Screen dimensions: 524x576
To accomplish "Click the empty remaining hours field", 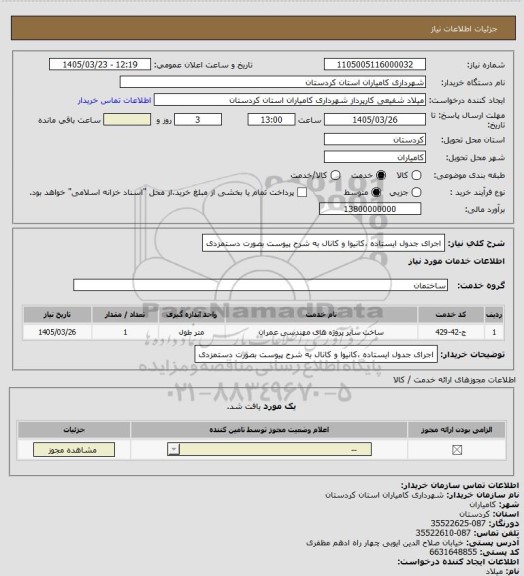I will [127, 119].
